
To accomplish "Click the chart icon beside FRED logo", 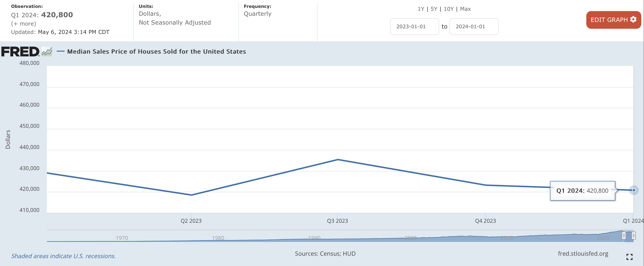I will (47, 52).
